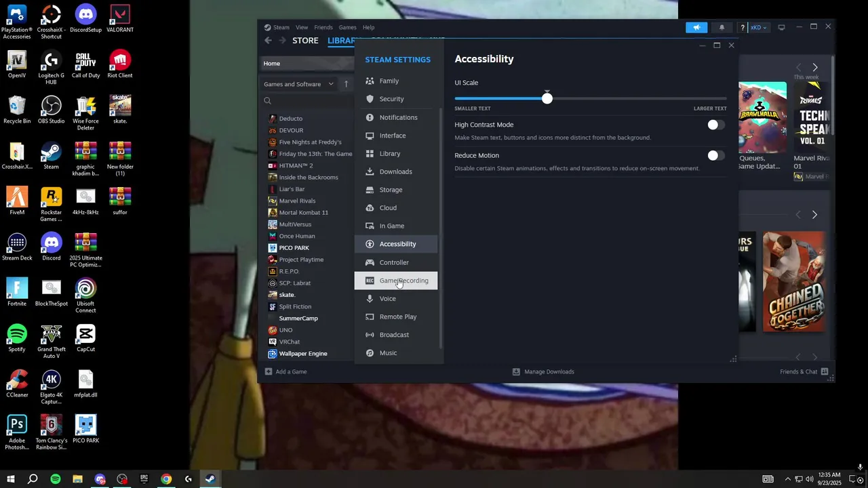The height and width of the screenshot is (488, 868).
Task: Select VALORANT desktop shortcut
Action: pos(120,19)
